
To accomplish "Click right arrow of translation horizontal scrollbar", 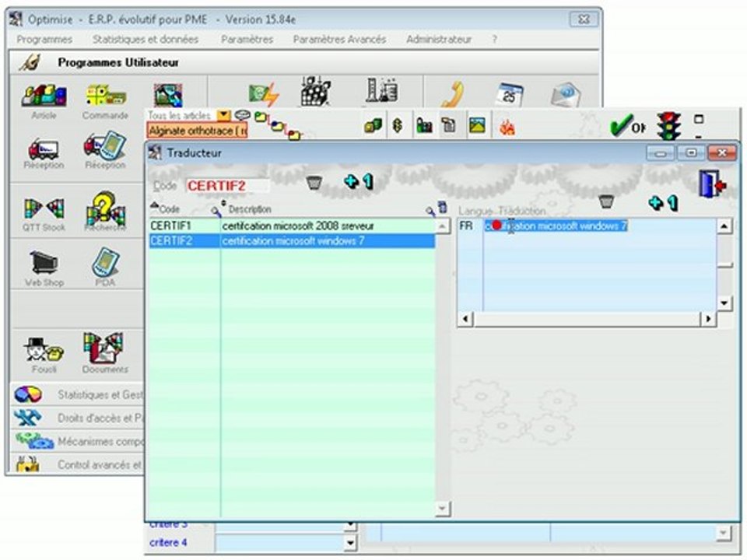I will click(x=708, y=319).
